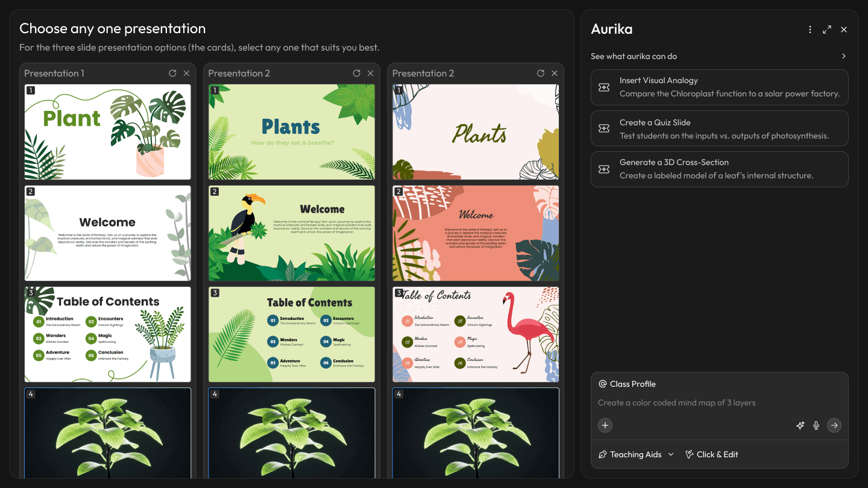Expand the See what aurika can do section

[x=843, y=55]
